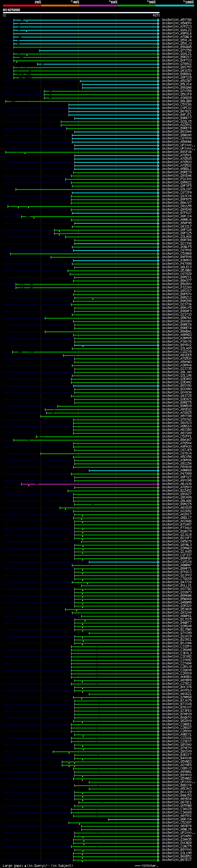This screenshot has width=197, height=868.
Task: Click the UniRef100_Q76MX2 label
Action: tap(176, 64)
